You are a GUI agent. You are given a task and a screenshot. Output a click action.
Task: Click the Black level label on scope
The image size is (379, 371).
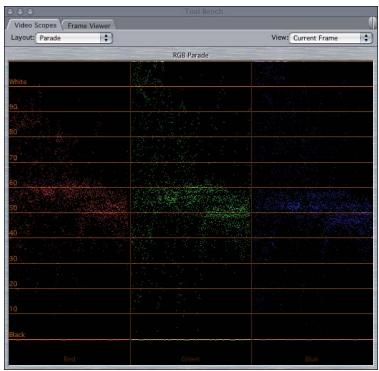(x=17, y=334)
